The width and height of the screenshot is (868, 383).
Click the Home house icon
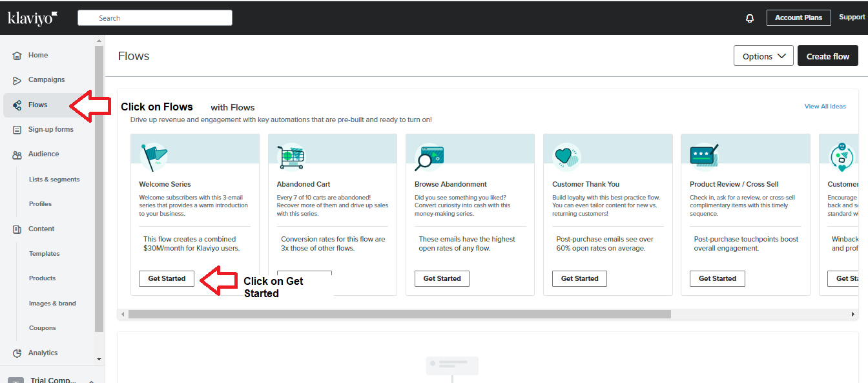coord(17,56)
